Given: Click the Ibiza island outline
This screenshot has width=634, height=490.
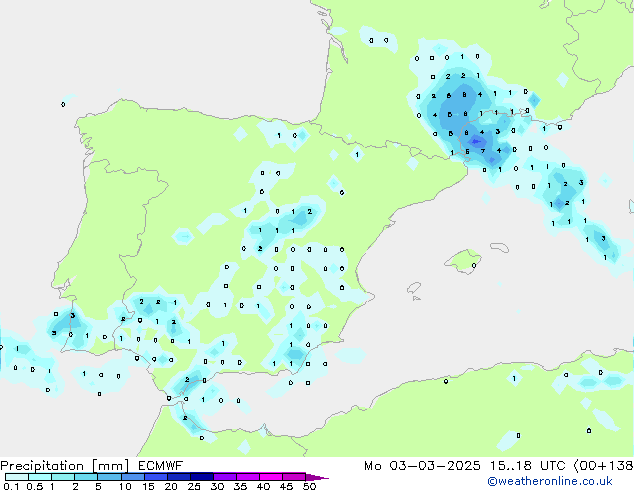Looking at the screenshot, I should [x=414, y=288].
